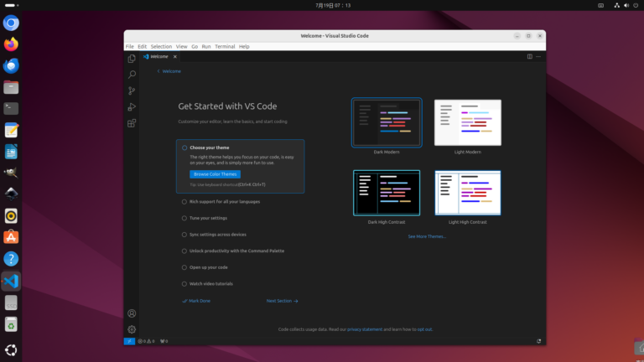
Task: Open the File menu
Action: point(130,47)
